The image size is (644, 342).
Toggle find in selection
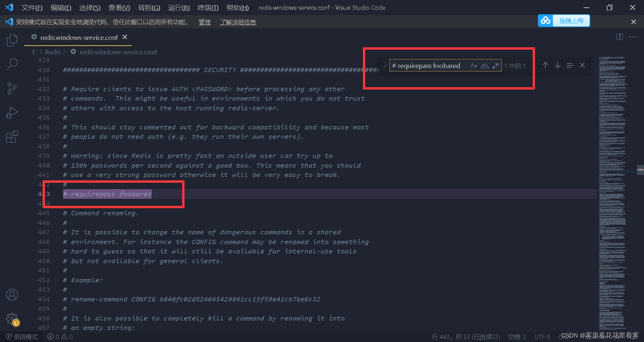[x=570, y=65]
